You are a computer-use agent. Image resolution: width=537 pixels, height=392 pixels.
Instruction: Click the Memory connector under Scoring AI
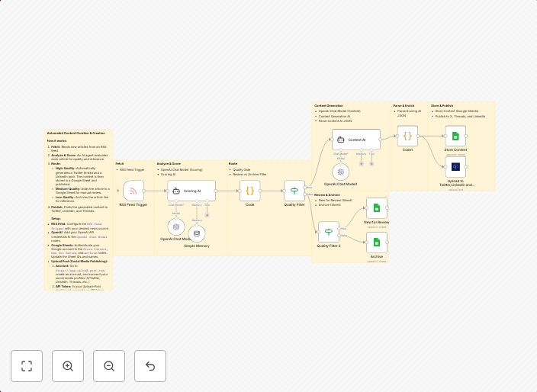197,201
